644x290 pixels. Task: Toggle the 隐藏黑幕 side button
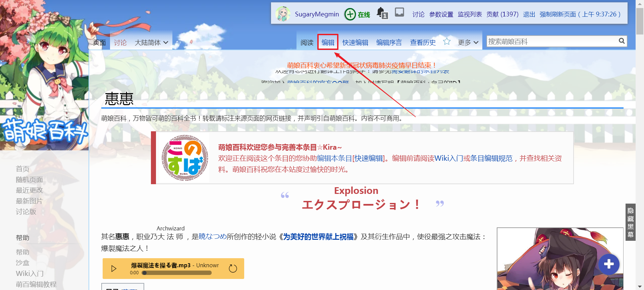click(630, 222)
